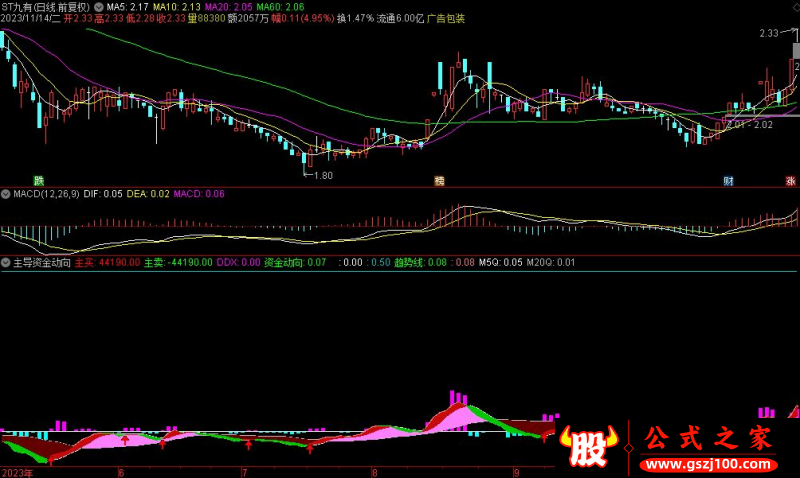
Task: Click the DIF: 0.05 value
Action: pos(103,194)
